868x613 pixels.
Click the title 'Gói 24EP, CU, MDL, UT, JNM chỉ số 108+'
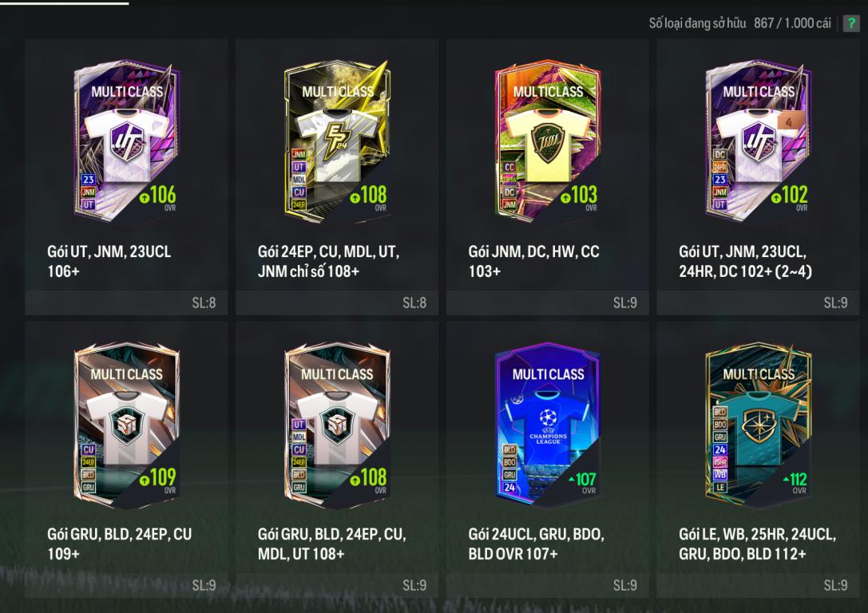(x=328, y=261)
